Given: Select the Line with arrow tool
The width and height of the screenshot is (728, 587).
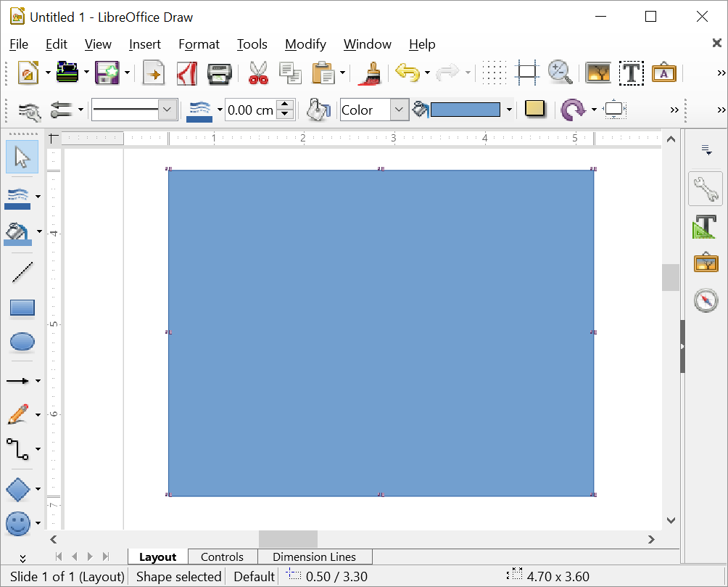Looking at the screenshot, I should tap(17, 381).
